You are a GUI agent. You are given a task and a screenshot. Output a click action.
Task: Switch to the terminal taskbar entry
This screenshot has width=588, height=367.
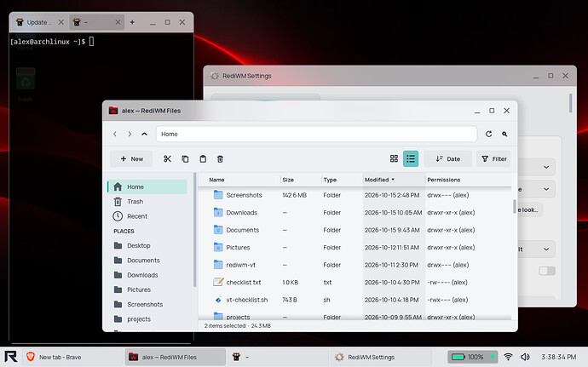(x=278, y=357)
